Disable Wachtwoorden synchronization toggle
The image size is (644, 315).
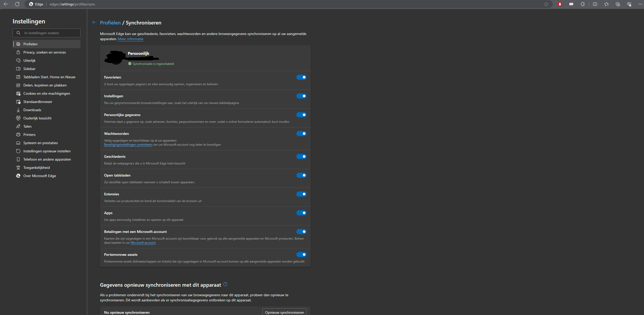(301, 134)
